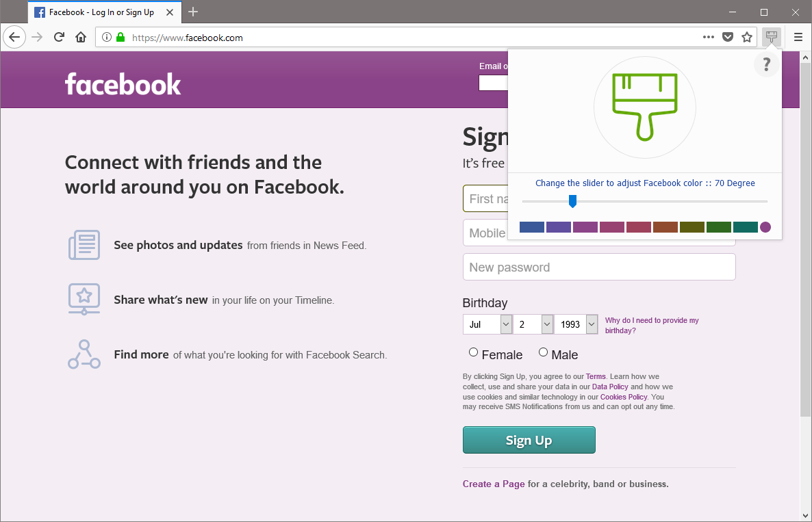The width and height of the screenshot is (812, 522).
Task: Bookmark this page with star icon
Action: point(747,38)
